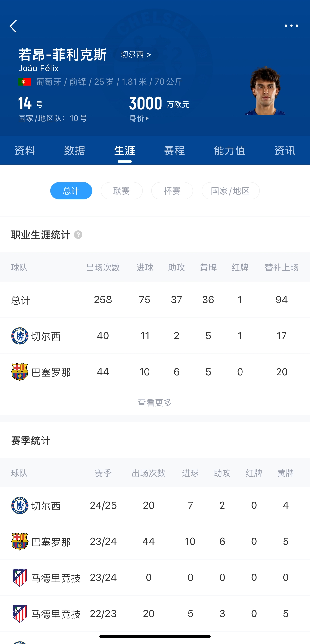Select the 联赛 filter pill
Viewport: 310px width, 644px height.
point(122,191)
